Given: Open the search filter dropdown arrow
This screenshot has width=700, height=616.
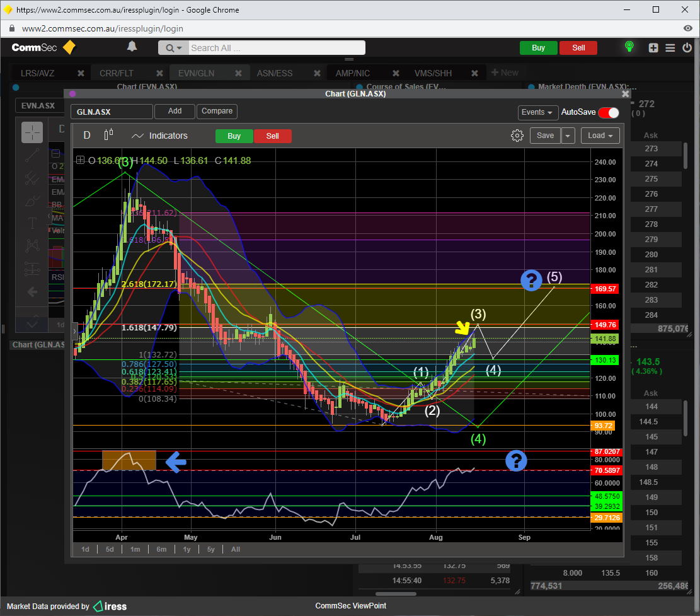Looking at the screenshot, I should click(175, 48).
